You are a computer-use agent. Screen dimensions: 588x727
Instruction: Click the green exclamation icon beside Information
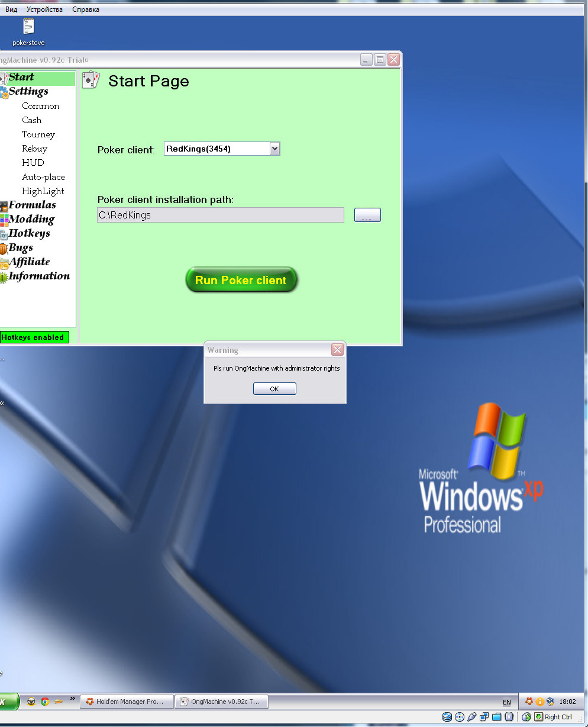(x=4, y=277)
